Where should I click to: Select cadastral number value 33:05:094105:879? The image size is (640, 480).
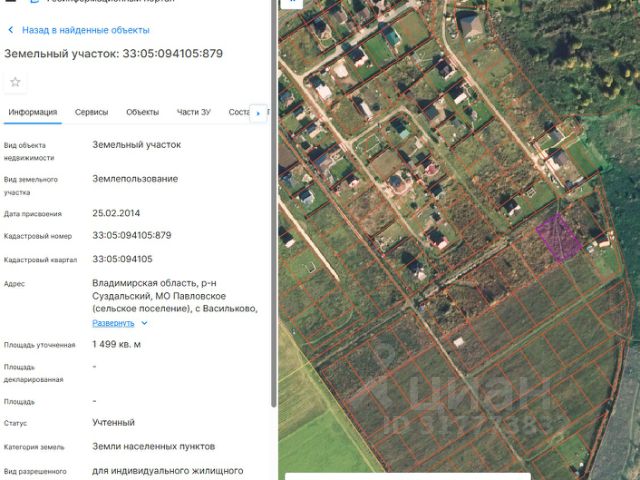click(132, 236)
